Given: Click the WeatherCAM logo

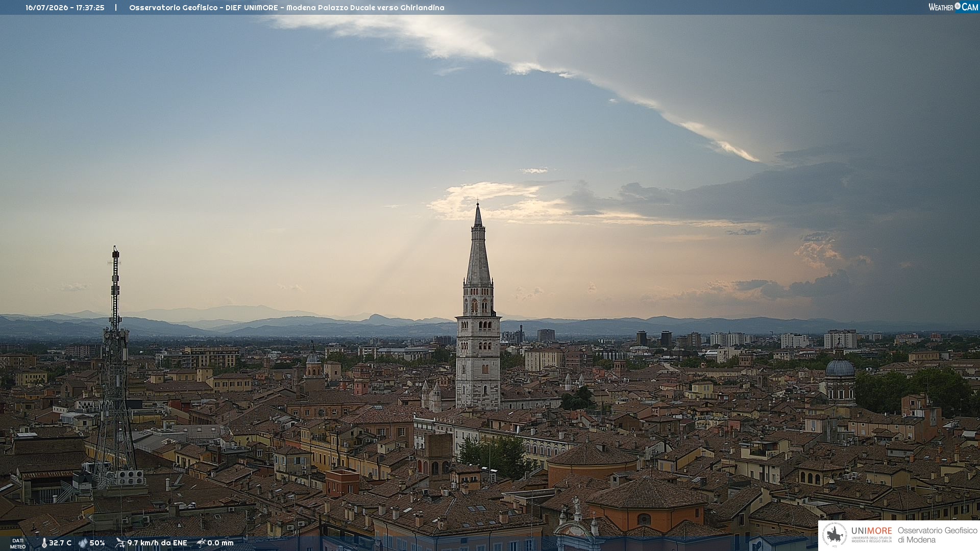Looking at the screenshot, I should tap(953, 7).
